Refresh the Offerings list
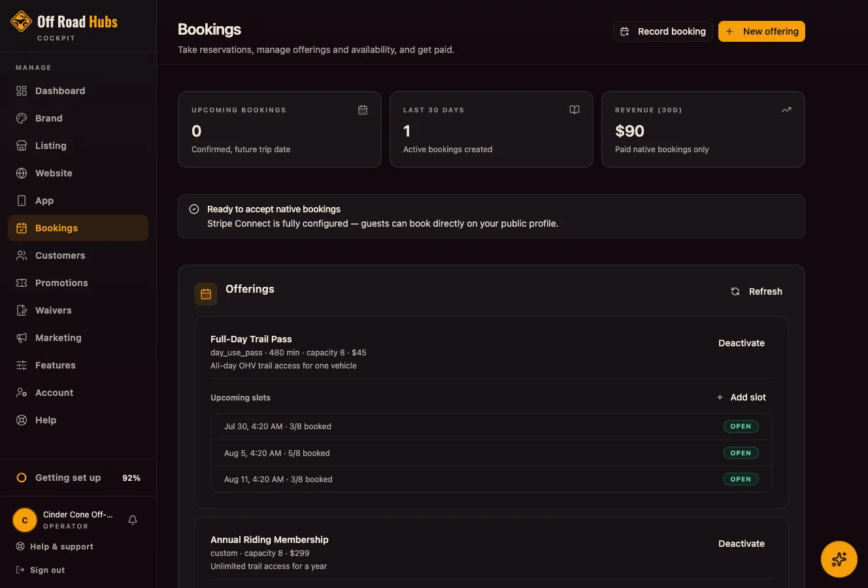The width and height of the screenshot is (868, 588). 756,291
